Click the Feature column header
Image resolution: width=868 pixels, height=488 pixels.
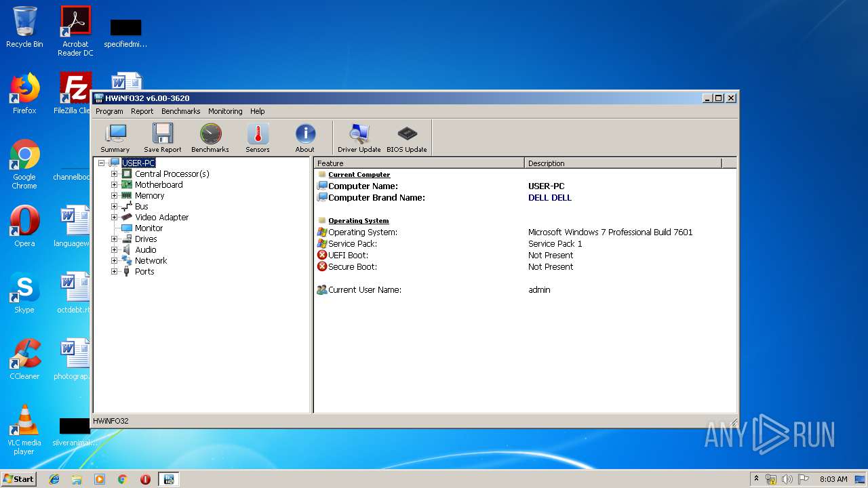(x=419, y=163)
